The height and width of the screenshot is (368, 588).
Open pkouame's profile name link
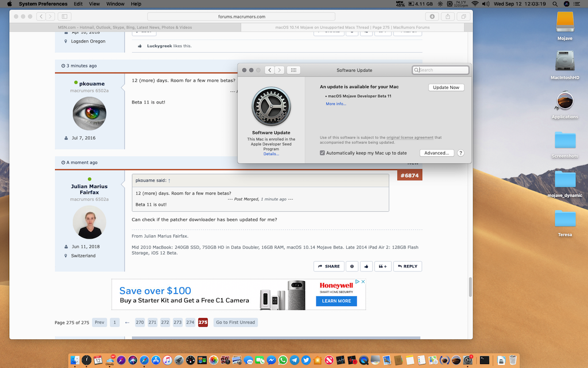pos(92,84)
